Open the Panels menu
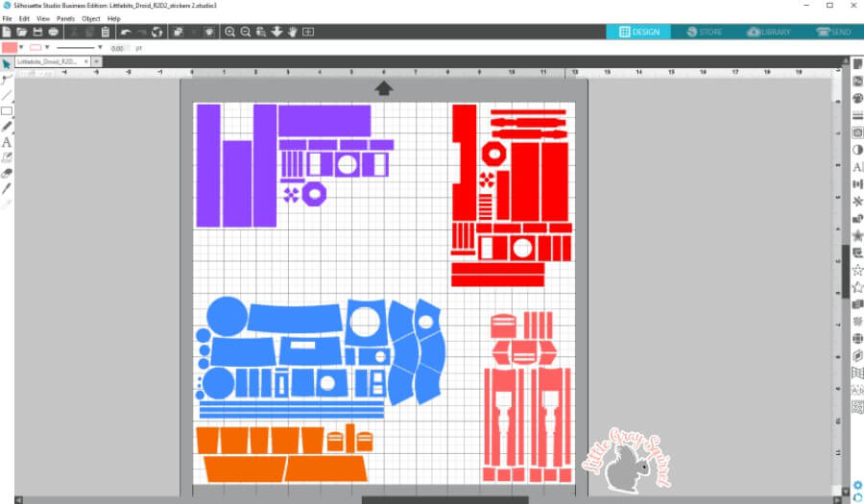 (x=65, y=18)
